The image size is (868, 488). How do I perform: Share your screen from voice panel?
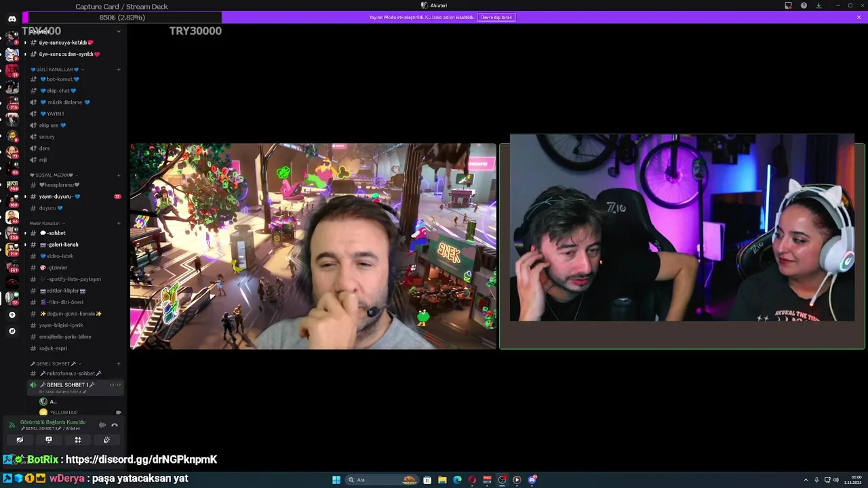(x=49, y=440)
